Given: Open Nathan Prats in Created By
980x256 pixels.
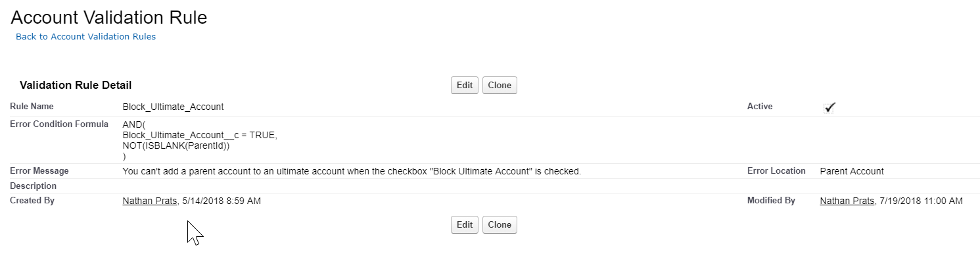Looking at the screenshot, I should (x=150, y=201).
